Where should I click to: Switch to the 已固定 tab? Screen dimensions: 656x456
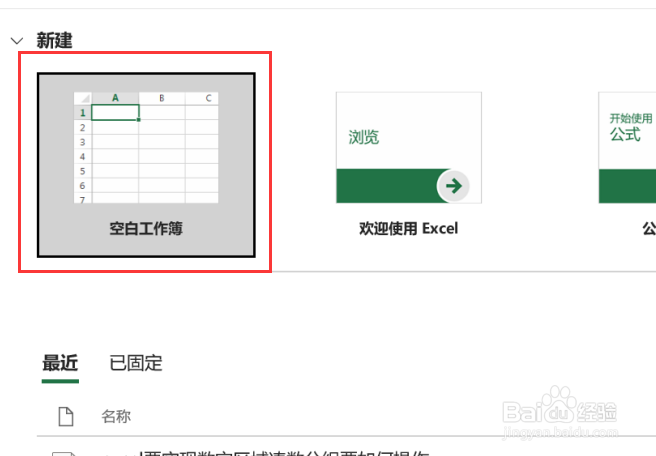tap(136, 363)
